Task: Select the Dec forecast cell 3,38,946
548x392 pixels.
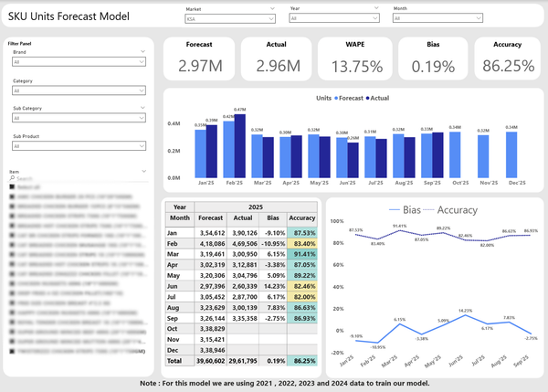Action: (211, 350)
